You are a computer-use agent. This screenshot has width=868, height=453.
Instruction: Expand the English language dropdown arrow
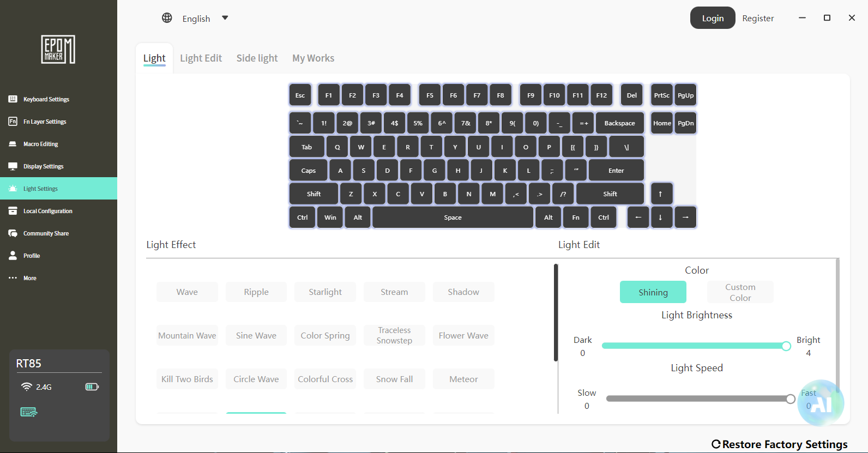coord(225,18)
